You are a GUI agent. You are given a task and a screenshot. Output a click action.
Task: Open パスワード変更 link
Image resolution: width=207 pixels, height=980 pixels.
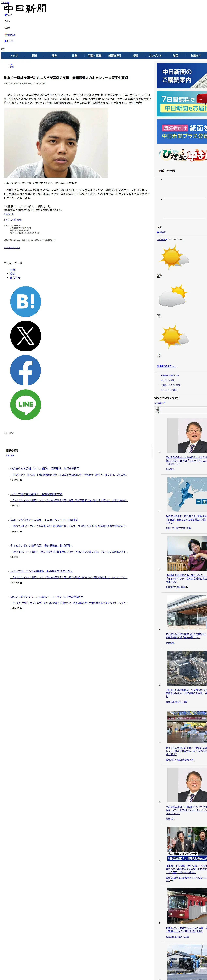coord(167,380)
